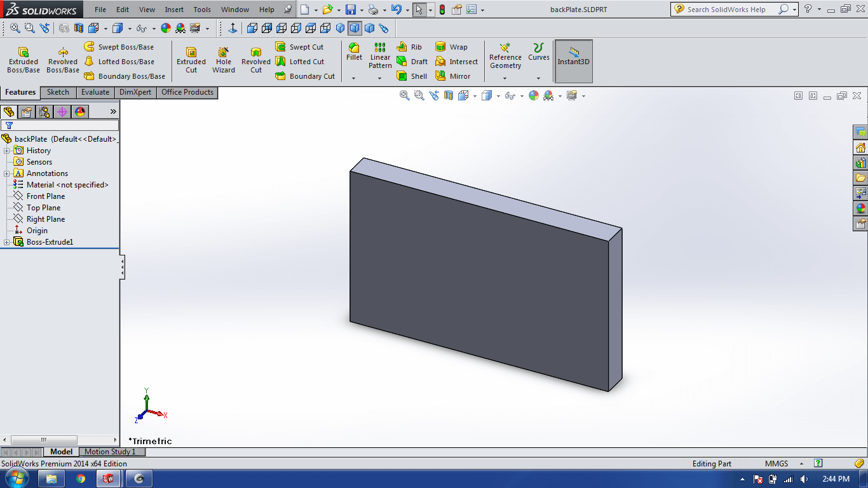Pick the Boundary Boss/Base tool
The height and width of the screenshot is (488, 868).
tap(125, 76)
